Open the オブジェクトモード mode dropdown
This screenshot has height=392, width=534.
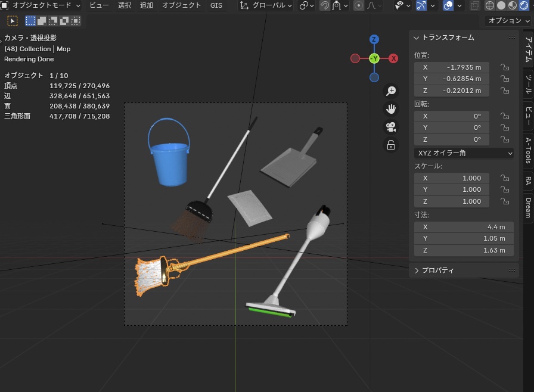pyautogui.click(x=41, y=5)
